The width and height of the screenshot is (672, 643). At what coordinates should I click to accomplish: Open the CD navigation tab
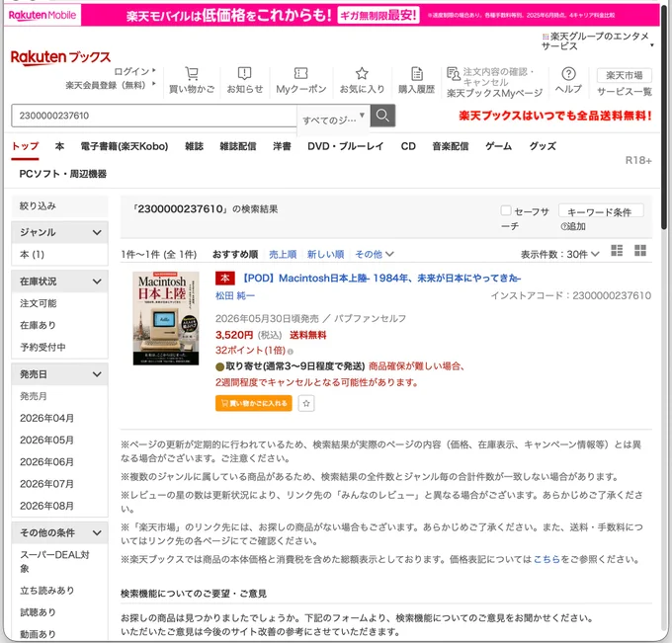pyautogui.click(x=408, y=146)
